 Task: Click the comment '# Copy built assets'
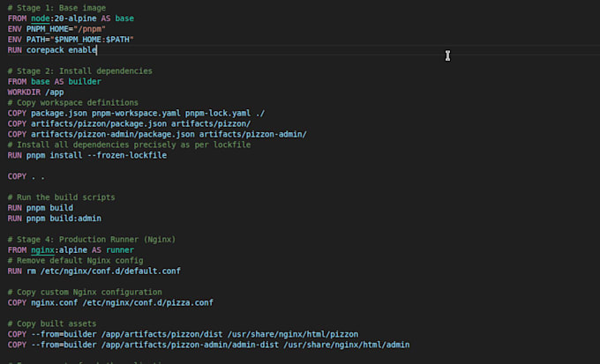coord(52,323)
